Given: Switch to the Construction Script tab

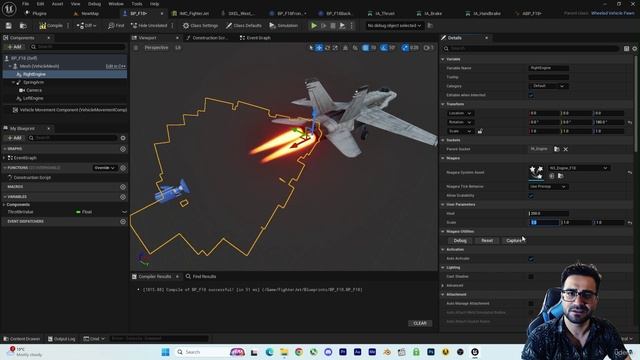Looking at the screenshot, I should click(207, 38).
